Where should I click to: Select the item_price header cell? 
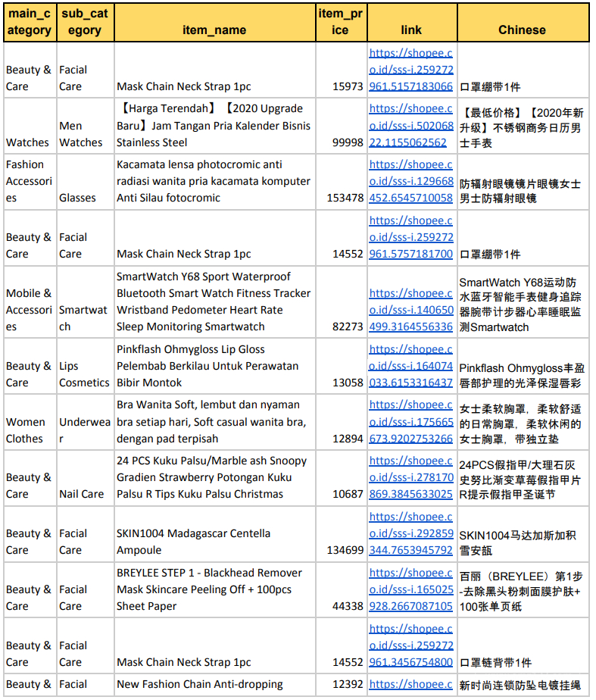coord(341,22)
